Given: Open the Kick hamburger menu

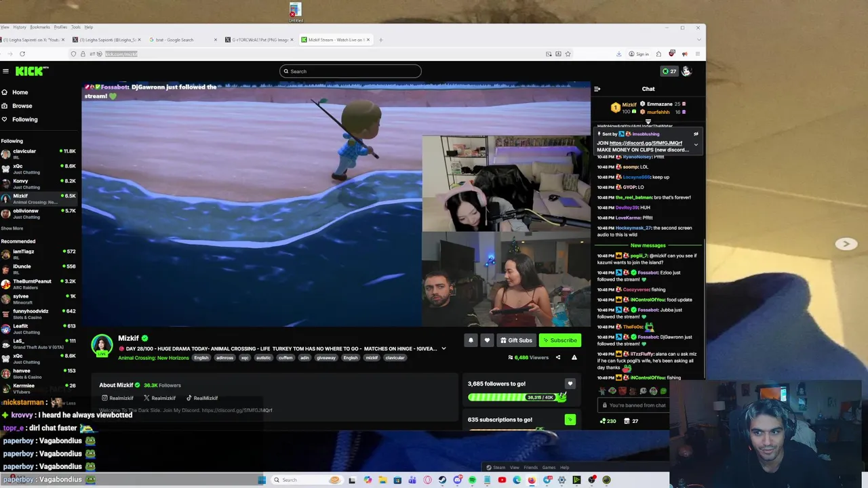Looking at the screenshot, I should coord(5,71).
